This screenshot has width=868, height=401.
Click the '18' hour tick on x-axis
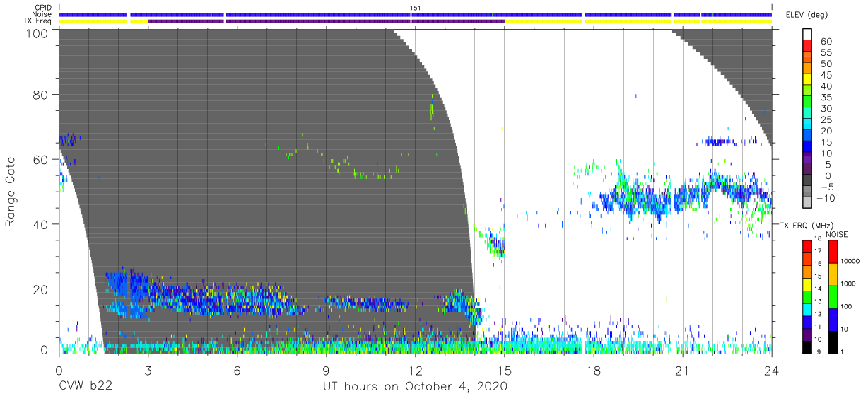594,370
